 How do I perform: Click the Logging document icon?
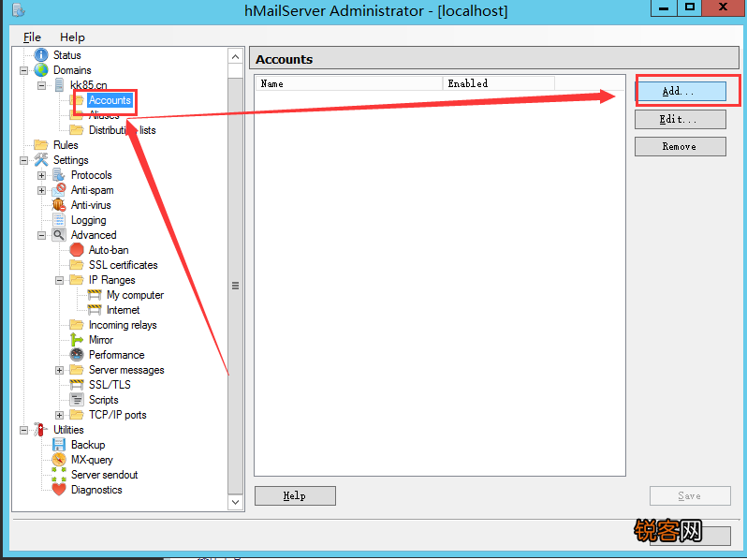pos(59,220)
